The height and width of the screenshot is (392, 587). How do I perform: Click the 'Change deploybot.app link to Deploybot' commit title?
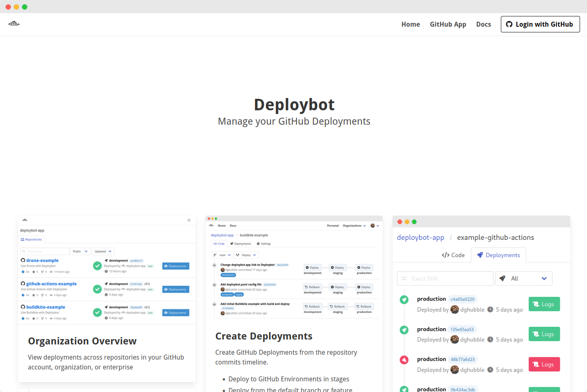pos(247,265)
